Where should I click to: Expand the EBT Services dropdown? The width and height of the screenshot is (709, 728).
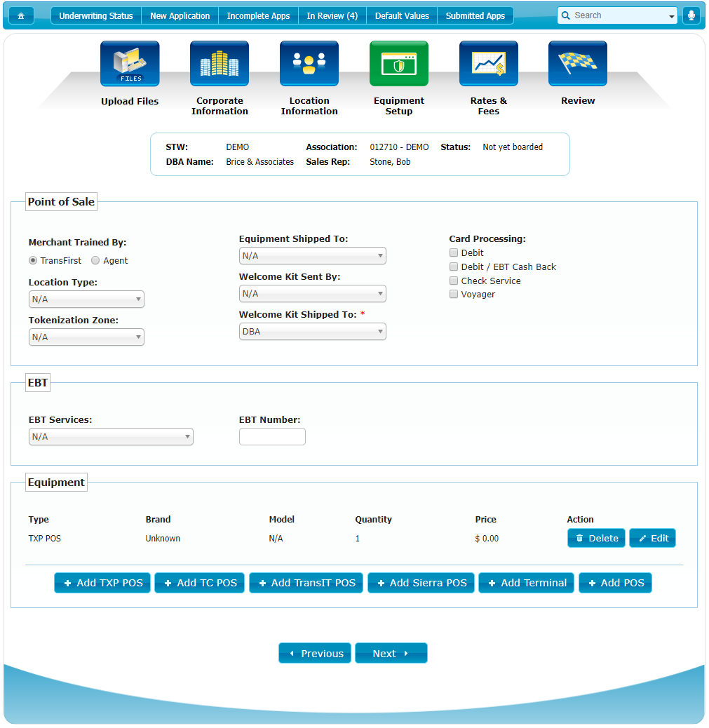click(x=111, y=437)
